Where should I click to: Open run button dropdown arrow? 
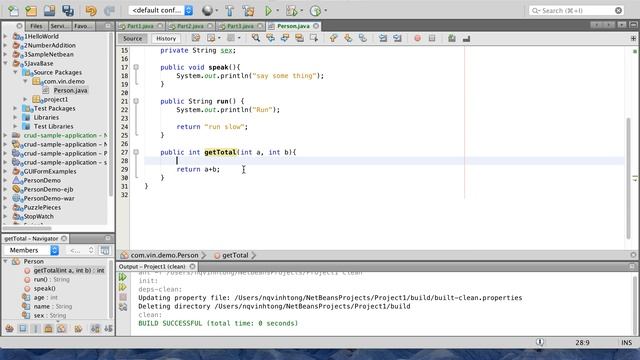(278, 11)
